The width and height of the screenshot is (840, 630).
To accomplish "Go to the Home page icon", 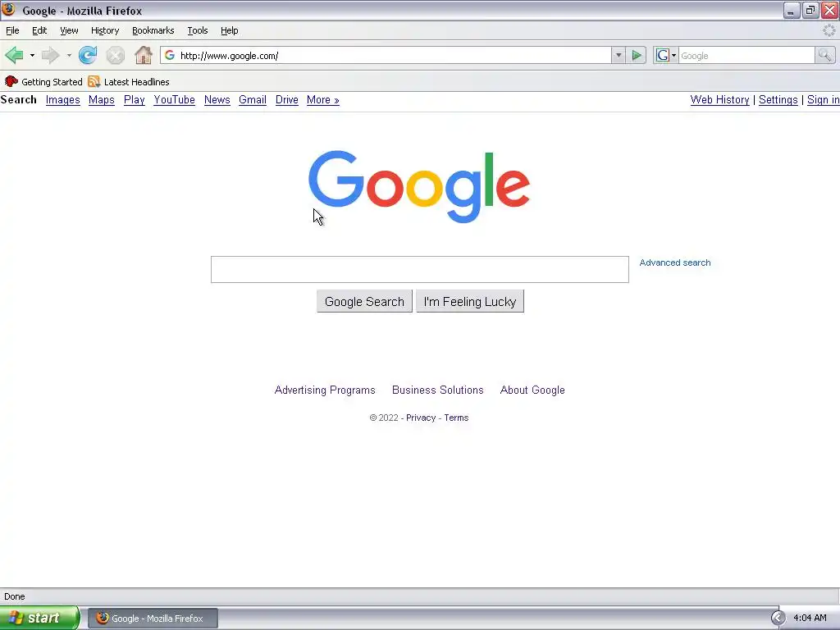I will [143, 55].
